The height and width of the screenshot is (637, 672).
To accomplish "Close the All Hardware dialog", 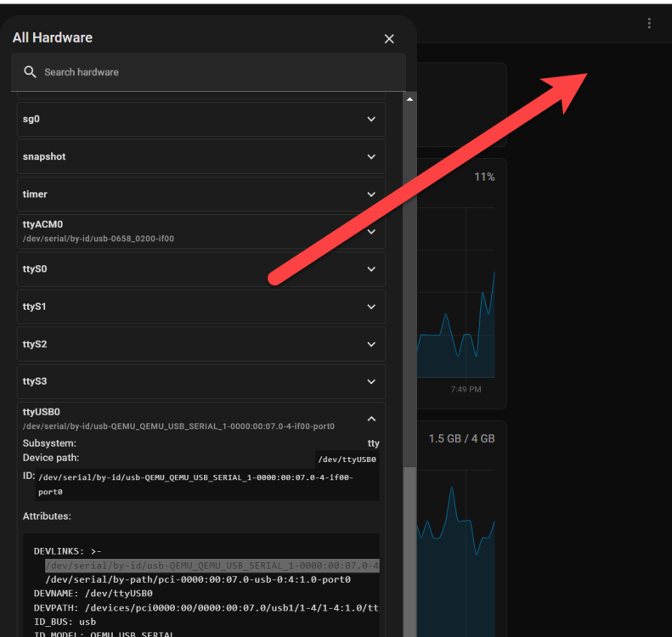I will pyautogui.click(x=389, y=39).
